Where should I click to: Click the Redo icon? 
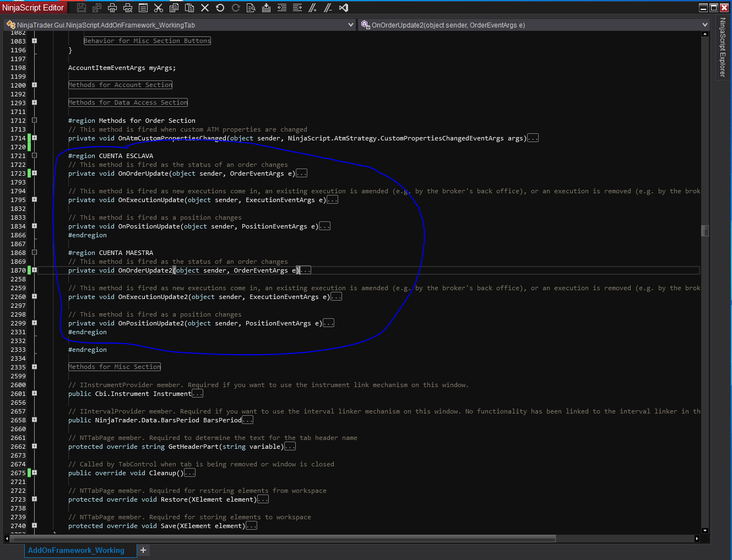pyautogui.click(x=236, y=8)
